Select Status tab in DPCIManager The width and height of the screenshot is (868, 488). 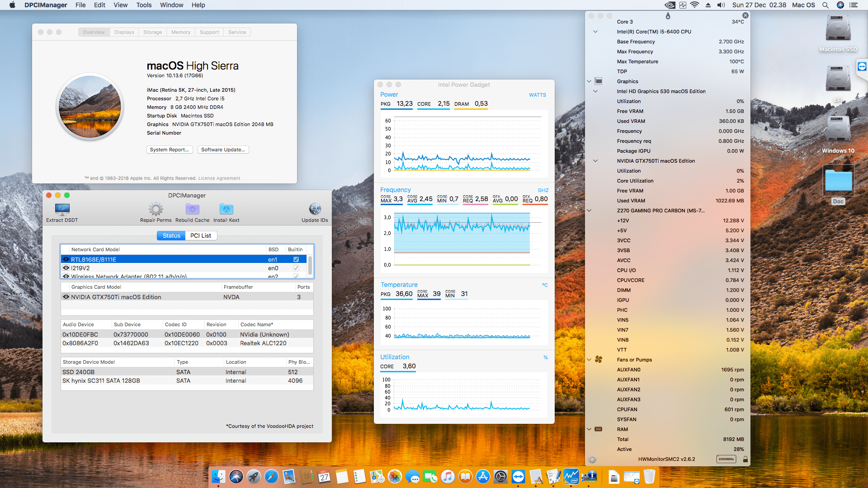(171, 235)
